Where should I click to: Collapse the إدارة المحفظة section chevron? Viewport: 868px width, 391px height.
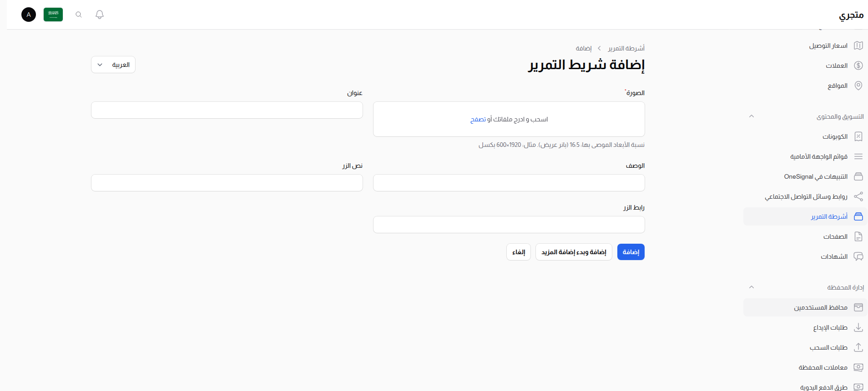click(x=752, y=287)
